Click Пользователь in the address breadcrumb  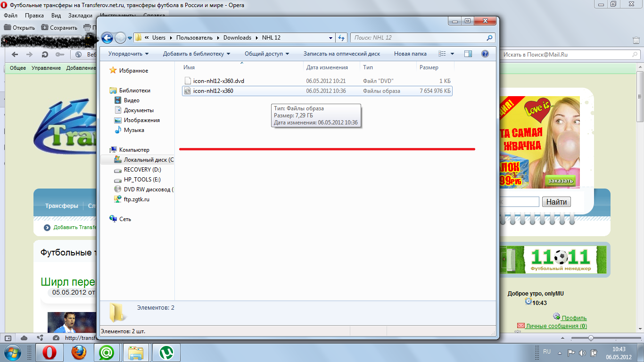click(194, 38)
